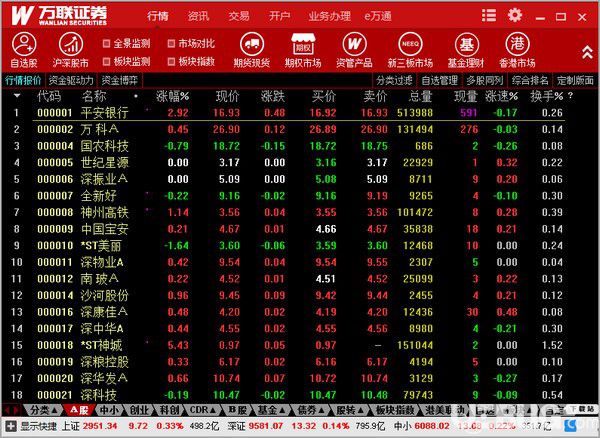Image resolution: width=600 pixels, height=438 pixels.
Task: Switch to 行情报价 tab
Action: click(23, 80)
